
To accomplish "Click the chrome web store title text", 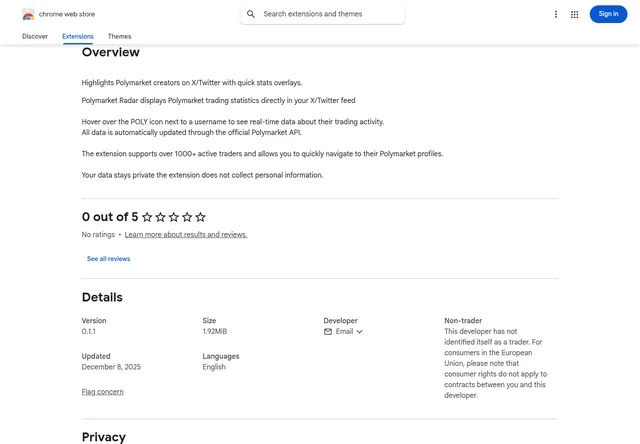I will click(x=67, y=14).
